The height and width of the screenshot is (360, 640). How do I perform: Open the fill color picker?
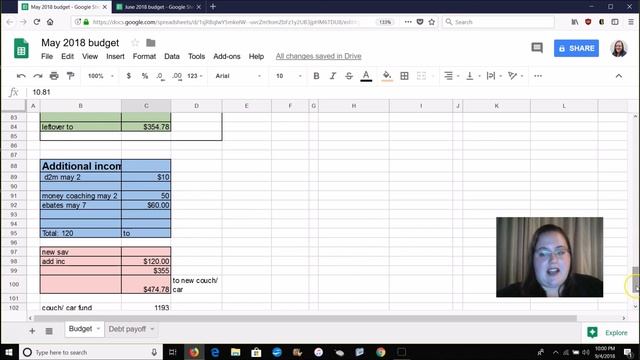(387, 76)
